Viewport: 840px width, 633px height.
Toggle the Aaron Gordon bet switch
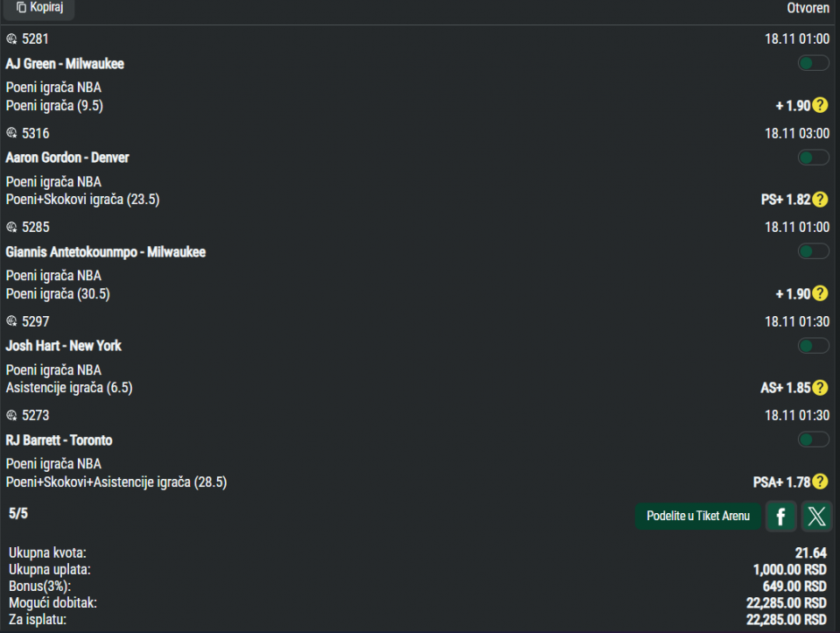coord(813,158)
